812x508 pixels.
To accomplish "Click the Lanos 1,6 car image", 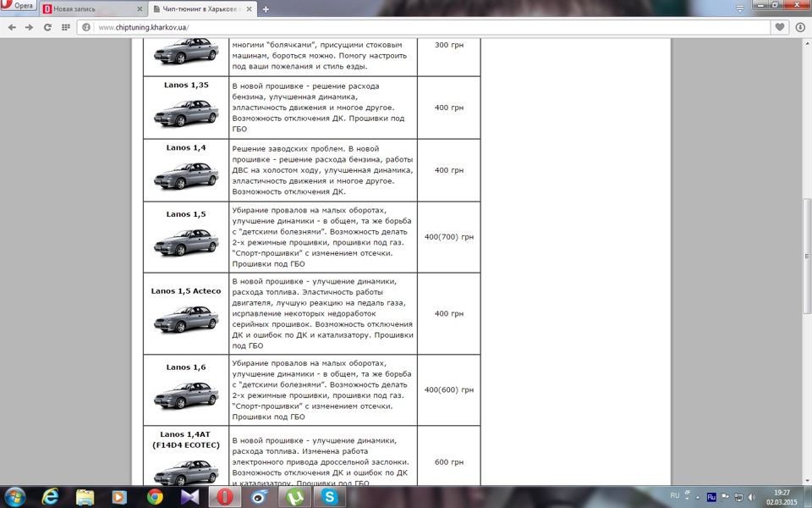I will (186, 395).
